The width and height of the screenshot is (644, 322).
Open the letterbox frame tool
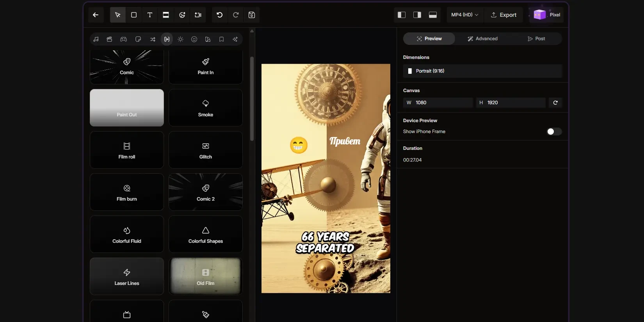[x=166, y=15]
